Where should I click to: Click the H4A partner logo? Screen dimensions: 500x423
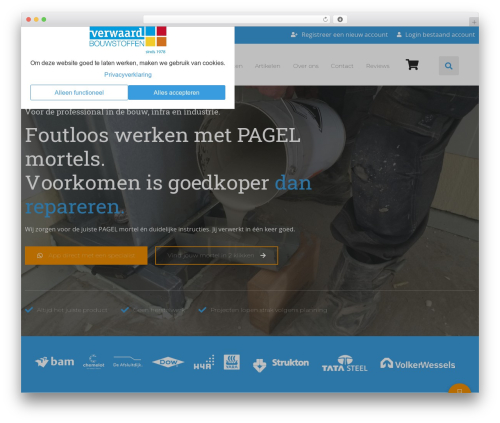(x=204, y=362)
